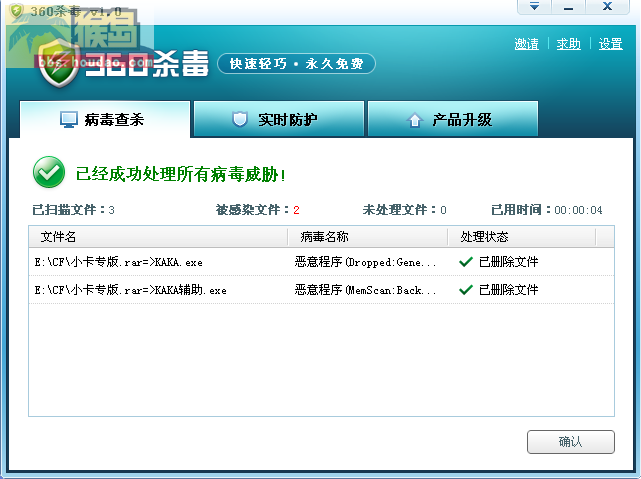Screen dimensions: 641x479
Task: Open the 病毒查杀 tab
Action: click(105, 119)
